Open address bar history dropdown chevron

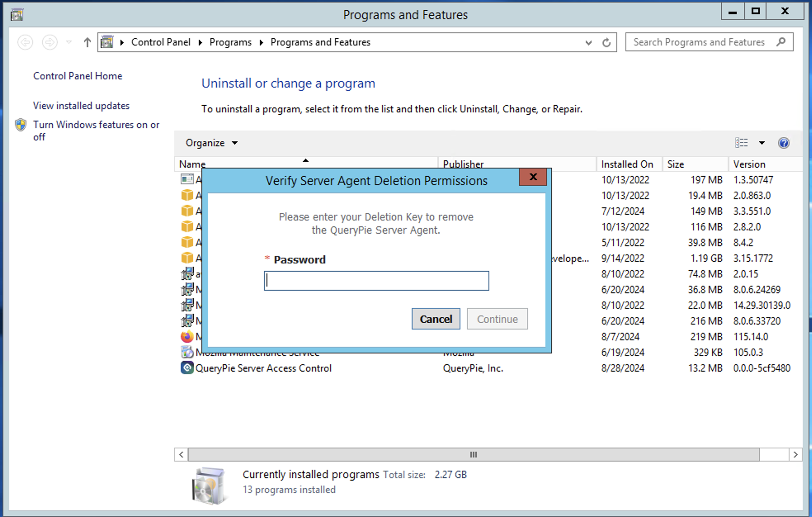pos(588,43)
